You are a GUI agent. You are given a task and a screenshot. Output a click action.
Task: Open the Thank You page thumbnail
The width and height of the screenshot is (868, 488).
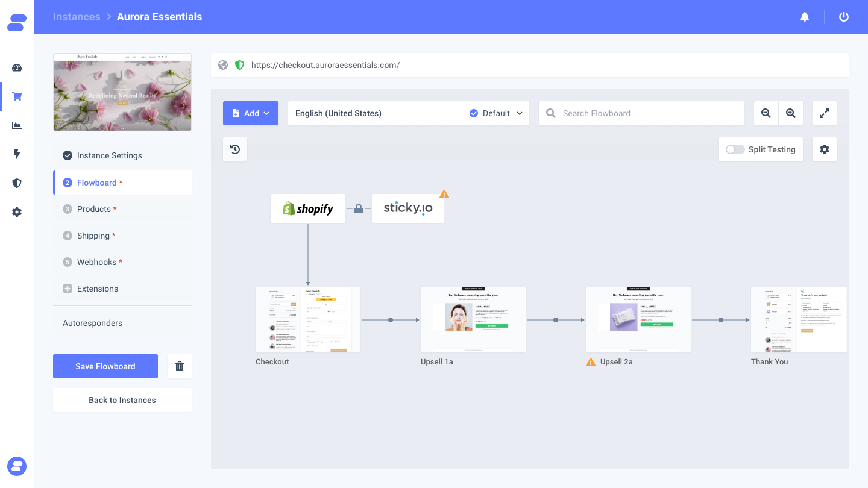click(799, 319)
